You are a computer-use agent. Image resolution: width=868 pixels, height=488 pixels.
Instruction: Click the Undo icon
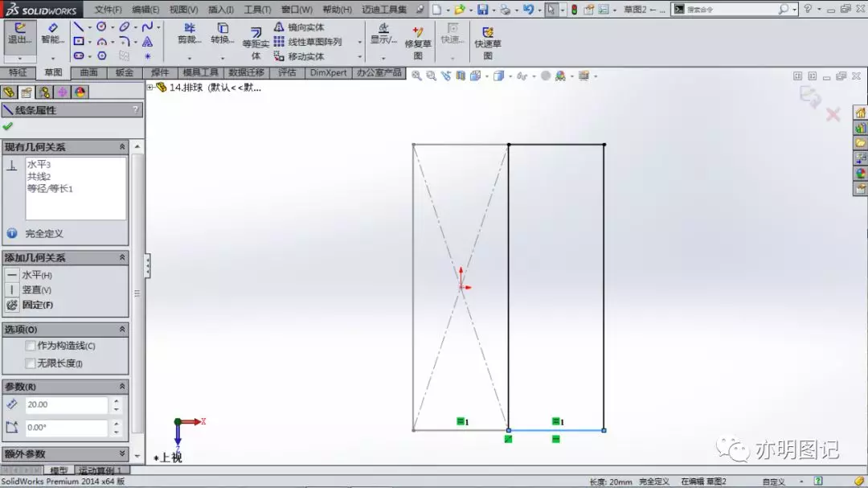[x=527, y=10]
